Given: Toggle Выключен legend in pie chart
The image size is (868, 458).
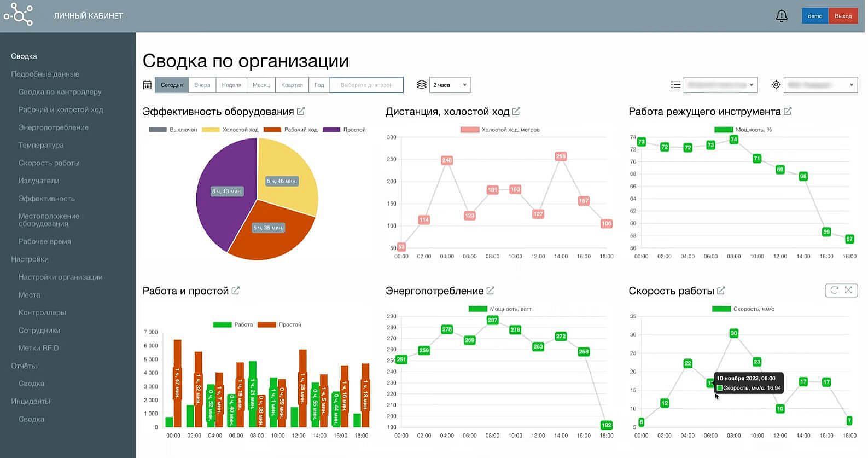Looking at the screenshot, I should (x=173, y=130).
